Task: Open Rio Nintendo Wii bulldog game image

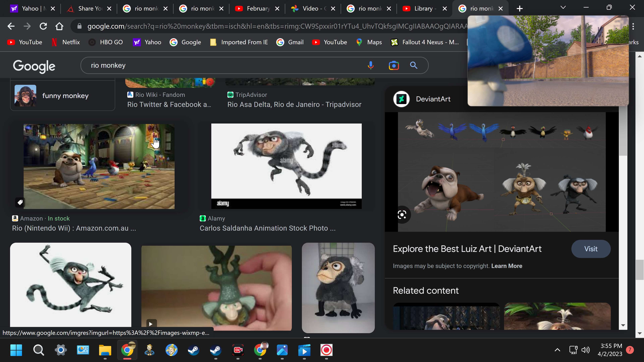Action: tap(99, 166)
